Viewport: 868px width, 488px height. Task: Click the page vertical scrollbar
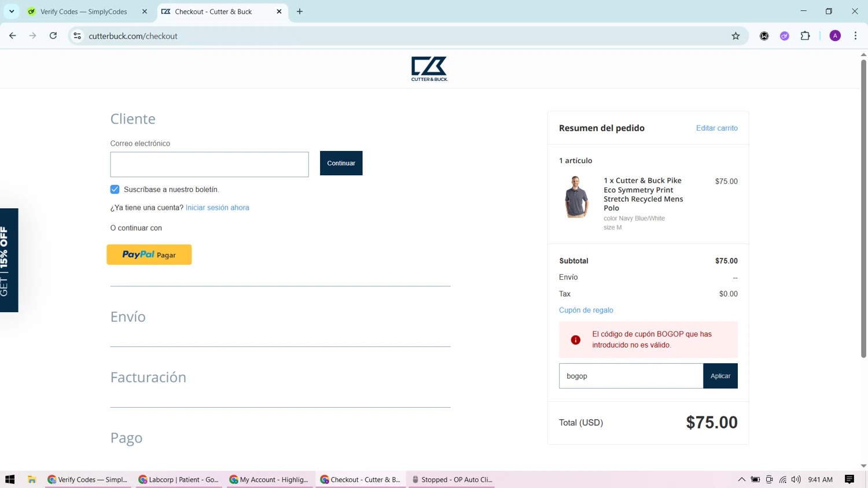tap(863, 208)
